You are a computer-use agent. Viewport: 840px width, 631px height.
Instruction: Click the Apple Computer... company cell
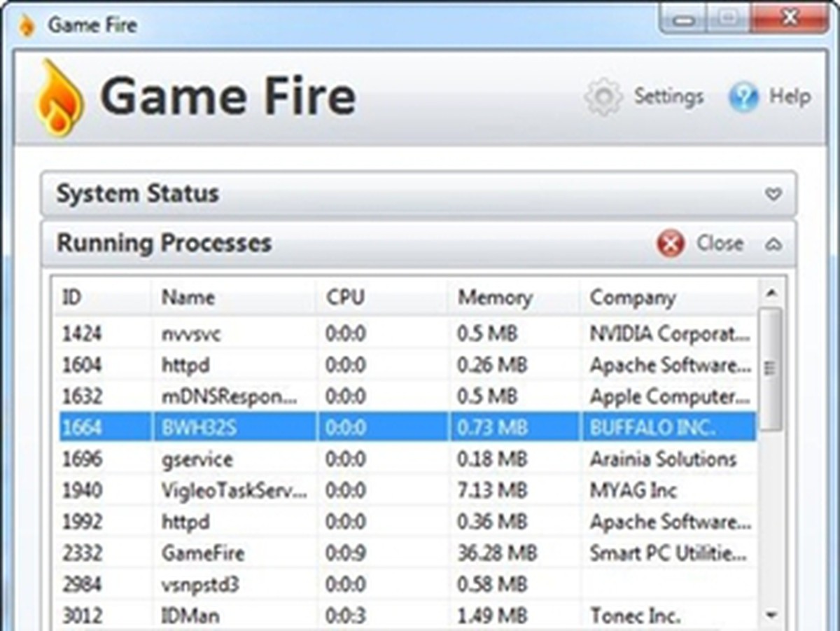pyautogui.click(x=671, y=396)
